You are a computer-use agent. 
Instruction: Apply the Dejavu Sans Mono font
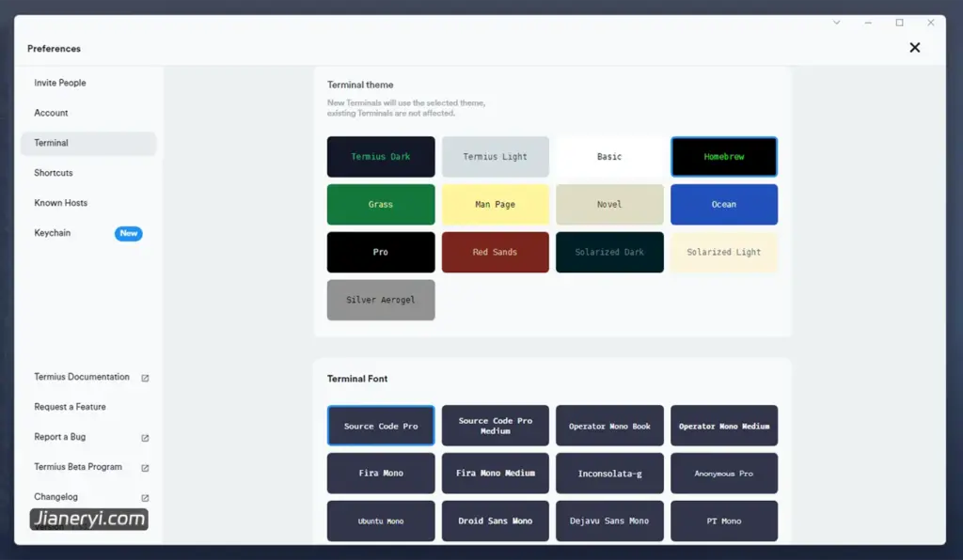[609, 521]
